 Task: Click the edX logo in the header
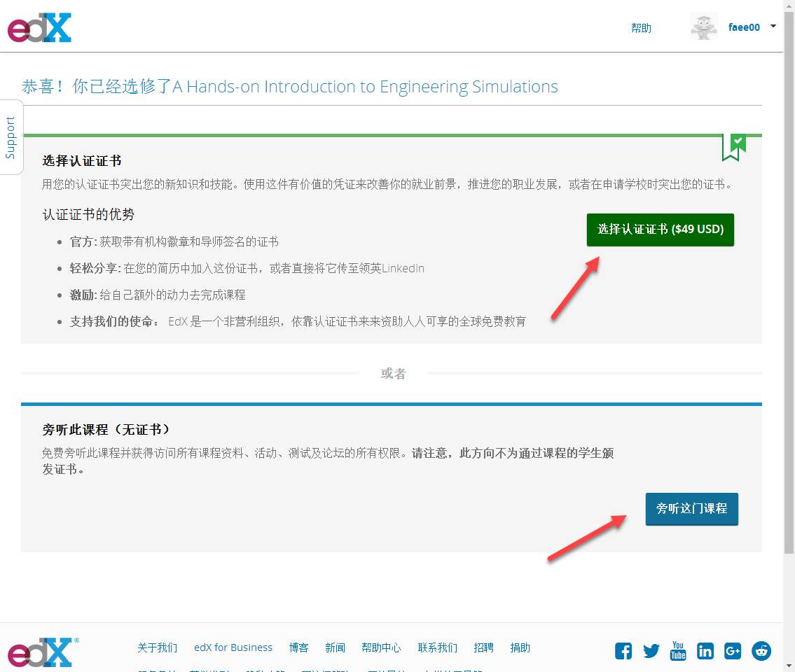[39, 27]
